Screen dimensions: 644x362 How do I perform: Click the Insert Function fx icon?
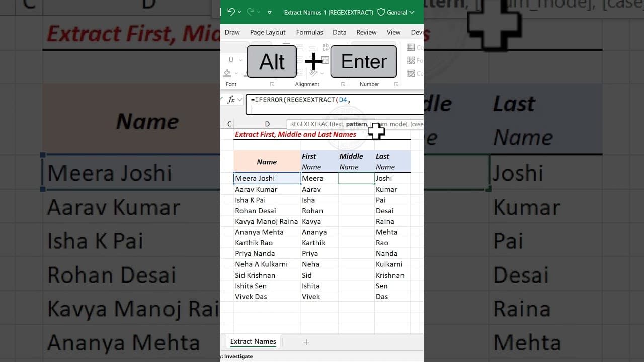(232, 100)
